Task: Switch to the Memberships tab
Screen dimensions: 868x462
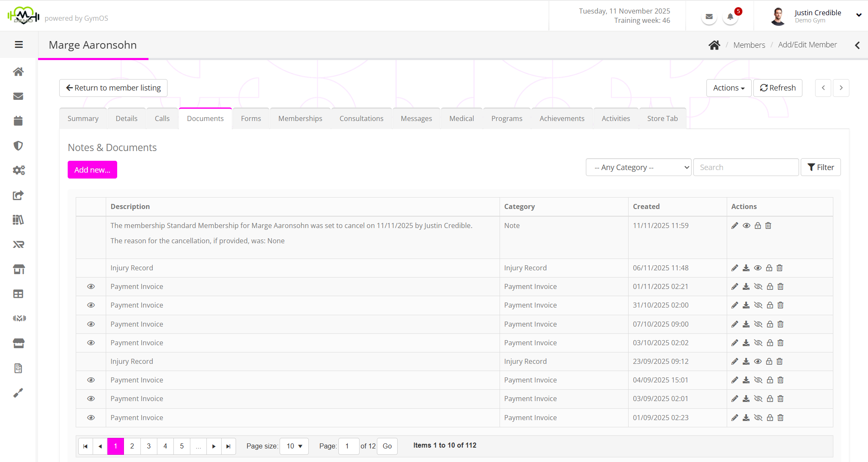Action: click(300, 119)
